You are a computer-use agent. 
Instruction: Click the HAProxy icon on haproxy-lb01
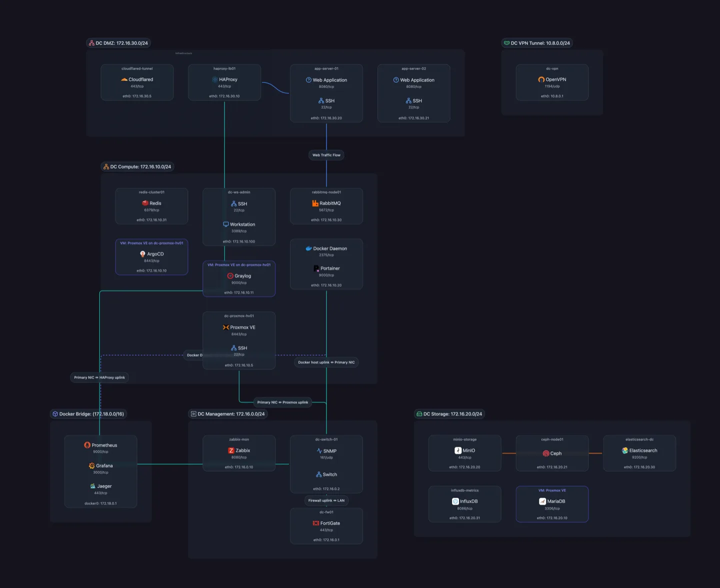click(214, 79)
